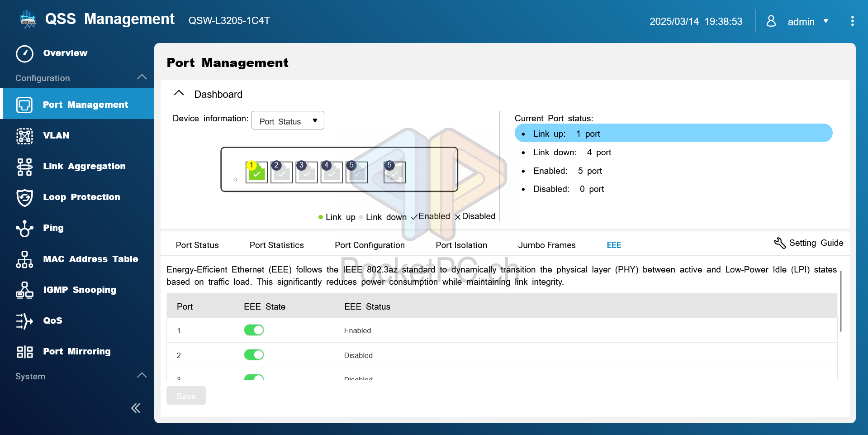Open QoS settings icon
Screen dimensions: 868x435
tap(24, 321)
